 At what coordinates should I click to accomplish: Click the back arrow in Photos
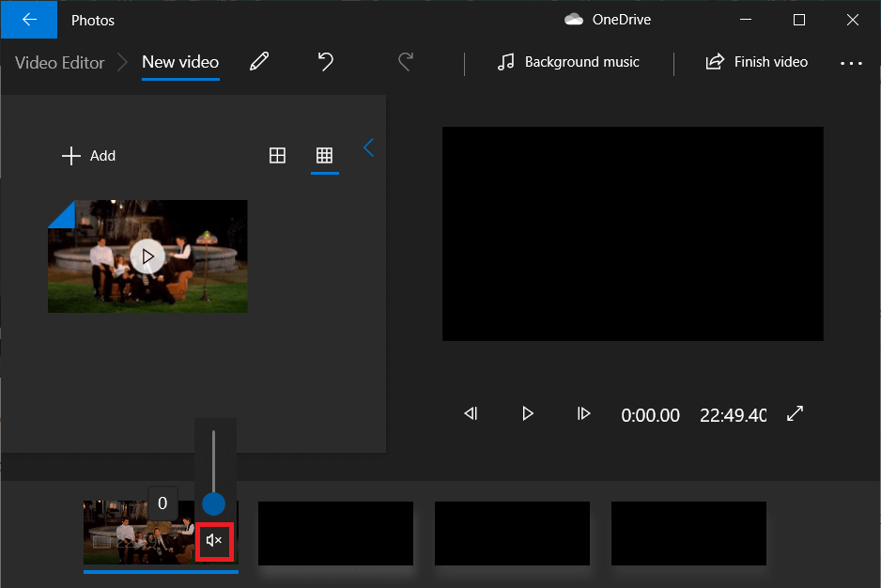click(28, 20)
